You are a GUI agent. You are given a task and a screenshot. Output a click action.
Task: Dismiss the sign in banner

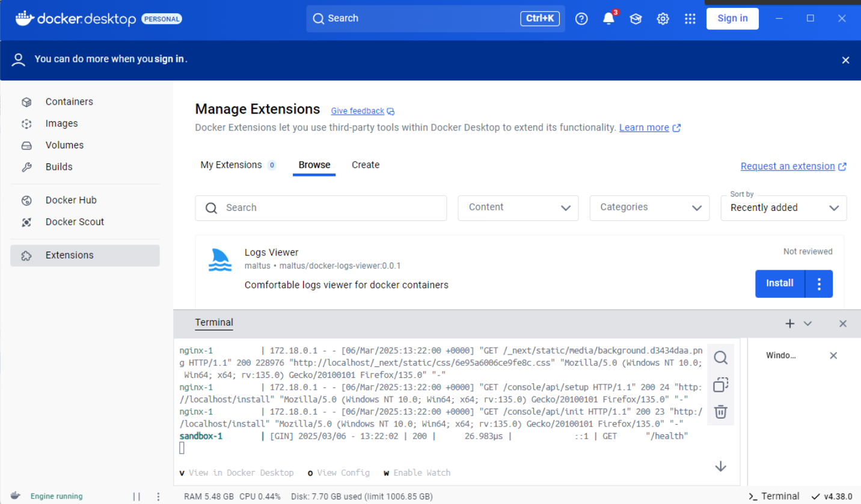(x=845, y=60)
